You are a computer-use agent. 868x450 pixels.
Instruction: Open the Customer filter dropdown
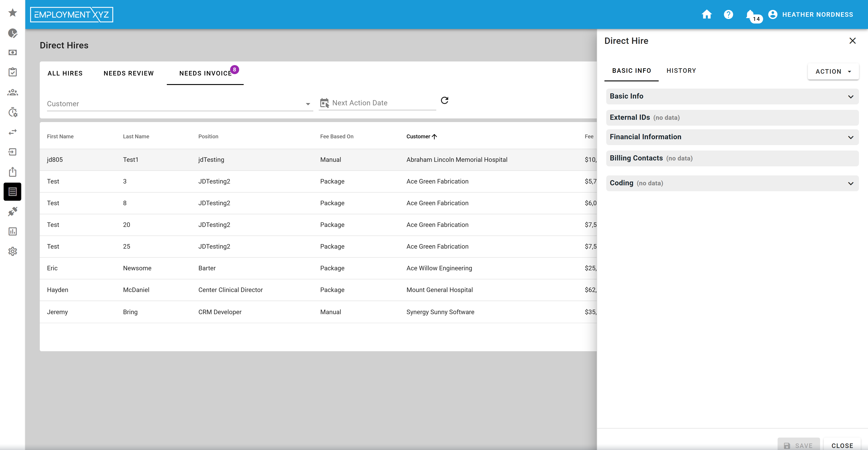pyautogui.click(x=180, y=104)
